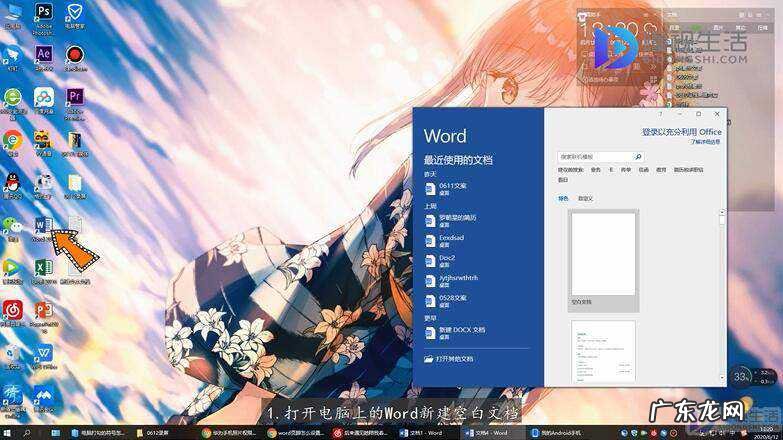Open the Adobe Photoshop desktop icon
The width and height of the screenshot is (783, 440).
(44, 12)
